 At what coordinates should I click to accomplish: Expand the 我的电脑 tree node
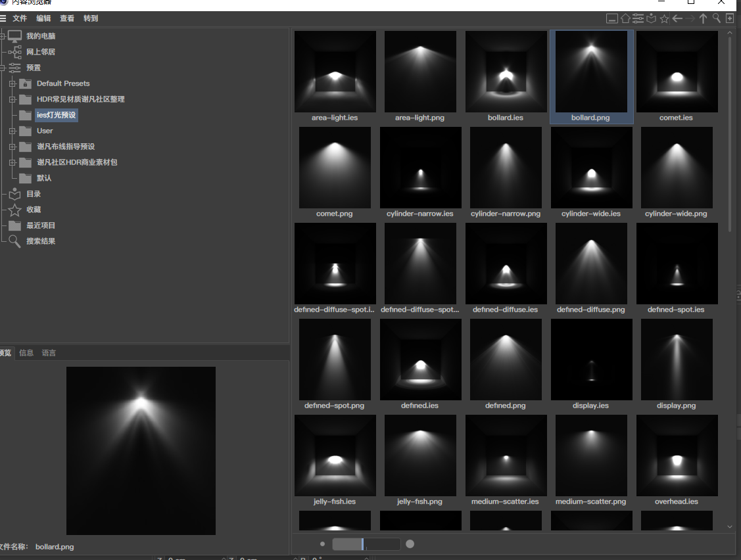[3, 36]
